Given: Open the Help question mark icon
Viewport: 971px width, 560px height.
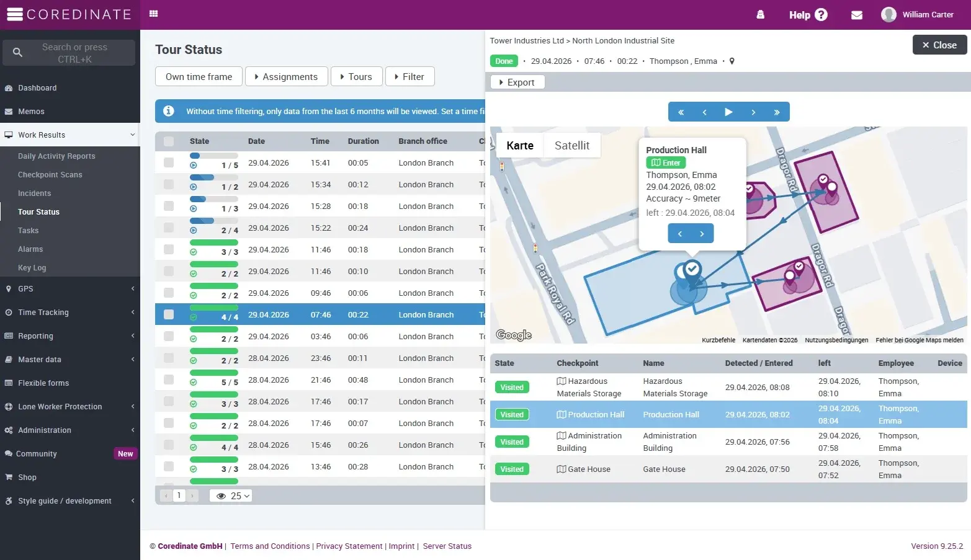Looking at the screenshot, I should tap(821, 15).
